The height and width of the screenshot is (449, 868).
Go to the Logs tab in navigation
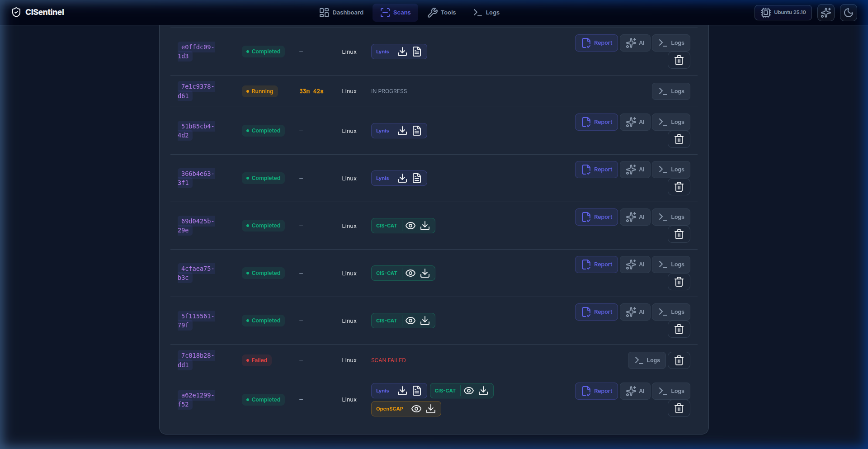(x=486, y=13)
